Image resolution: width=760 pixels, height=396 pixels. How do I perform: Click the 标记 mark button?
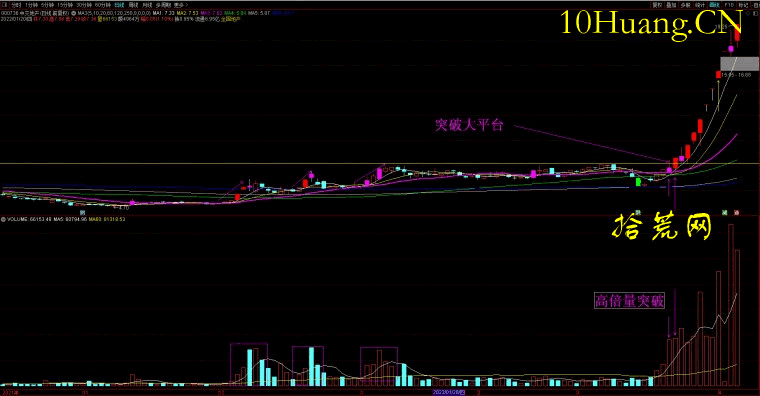click(744, 5)
